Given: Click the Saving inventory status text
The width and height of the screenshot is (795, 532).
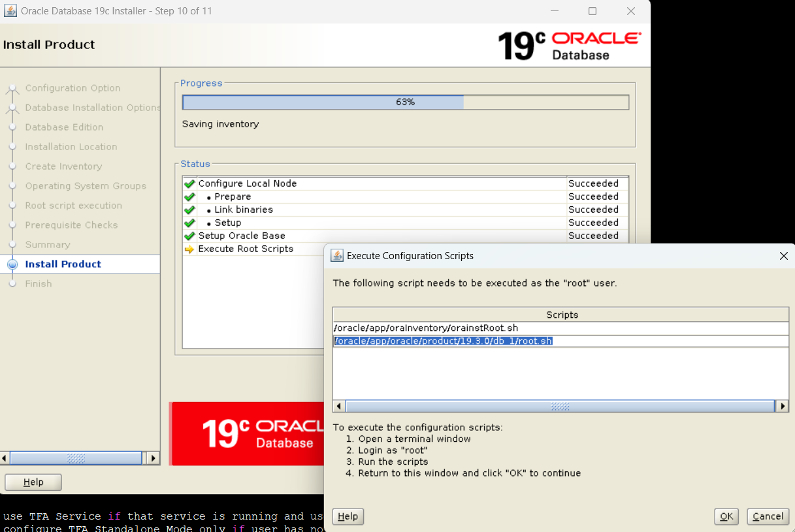Looking at the screenshot, I should tap(220, 124).
